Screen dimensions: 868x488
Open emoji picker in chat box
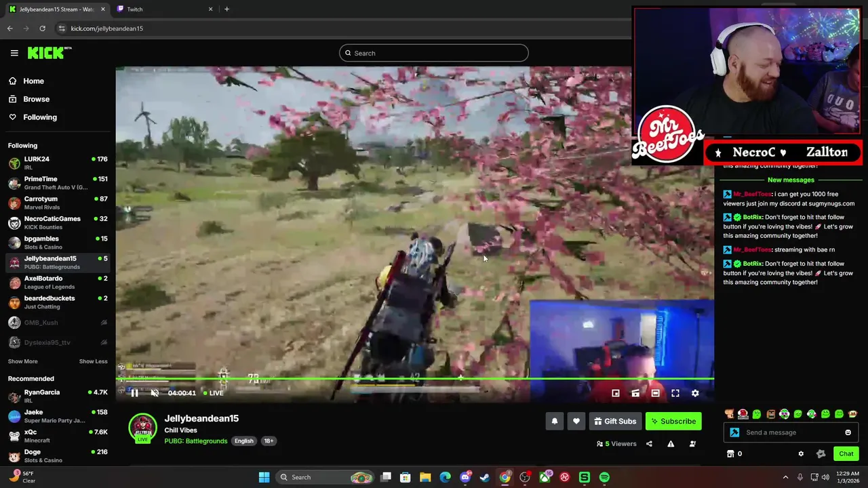848,432
